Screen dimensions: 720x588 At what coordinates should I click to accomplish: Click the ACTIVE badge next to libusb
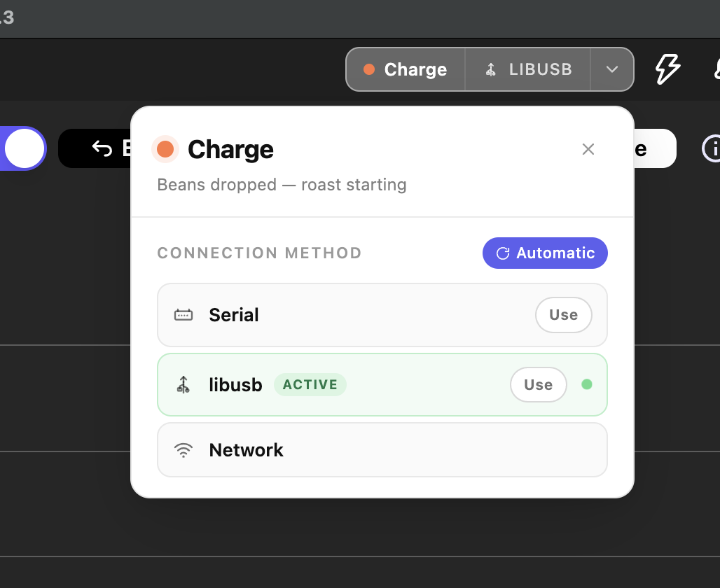310,385
